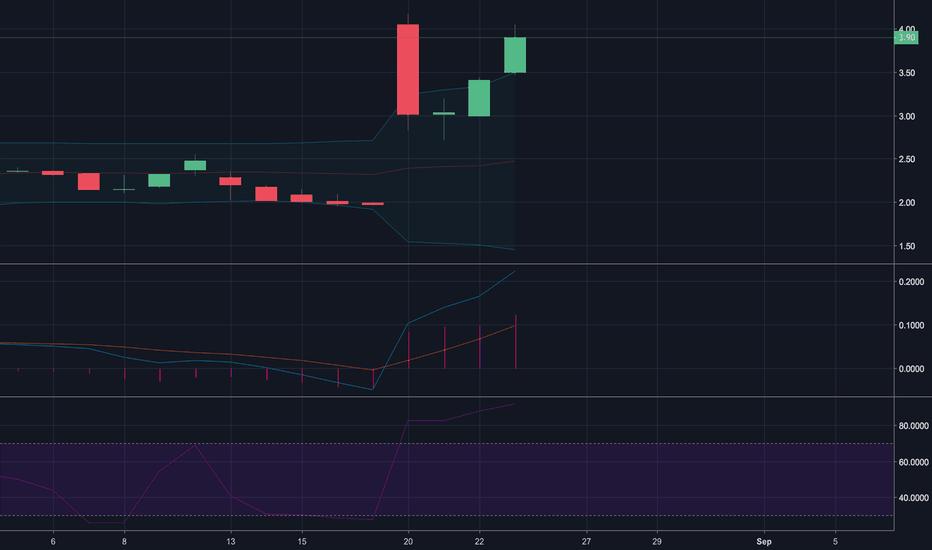Click the date label 13 on time axis
The height and width of the screenshot is (550, 932).
pos(231,541)
